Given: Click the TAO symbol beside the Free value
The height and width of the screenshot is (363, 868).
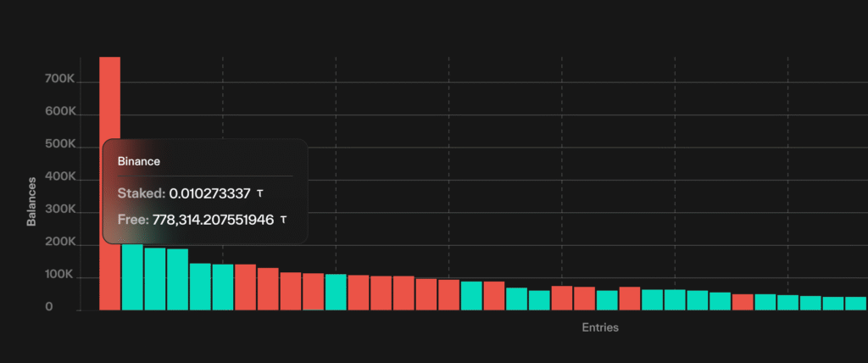Looking at the screenshot, I should click(x=283, y=220).
